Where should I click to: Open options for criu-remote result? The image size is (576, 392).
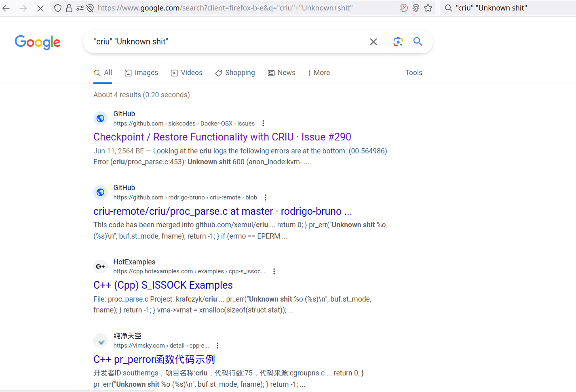coord(266,197)
